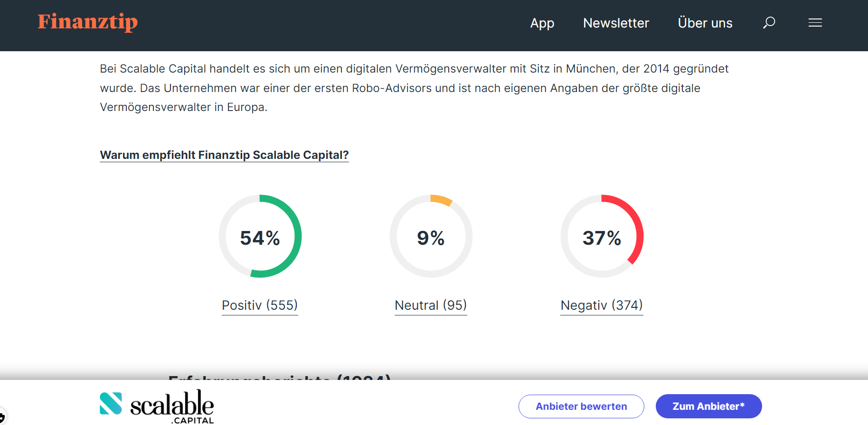Open the hamburger menu icon

(815, 23)
